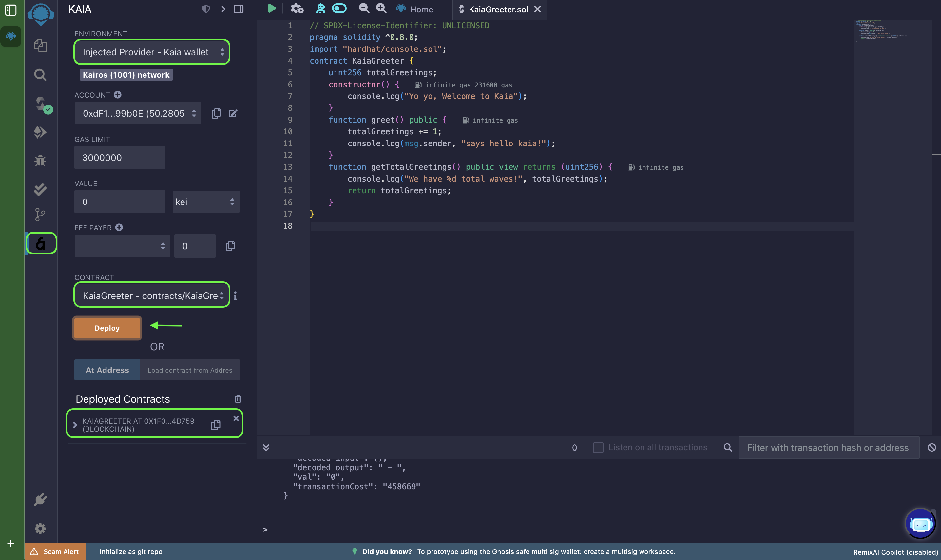
Task: Click the Kairos (1001) network badge
Action: pyautogui.click(x=126, y=75)
